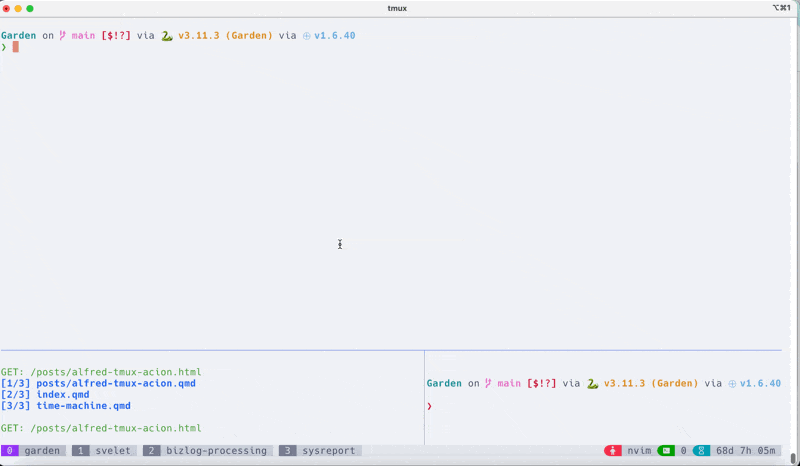
Task: Click the Python snake icon in bottom-right pane
Action: pyautogui.click(x=592, y=384)
